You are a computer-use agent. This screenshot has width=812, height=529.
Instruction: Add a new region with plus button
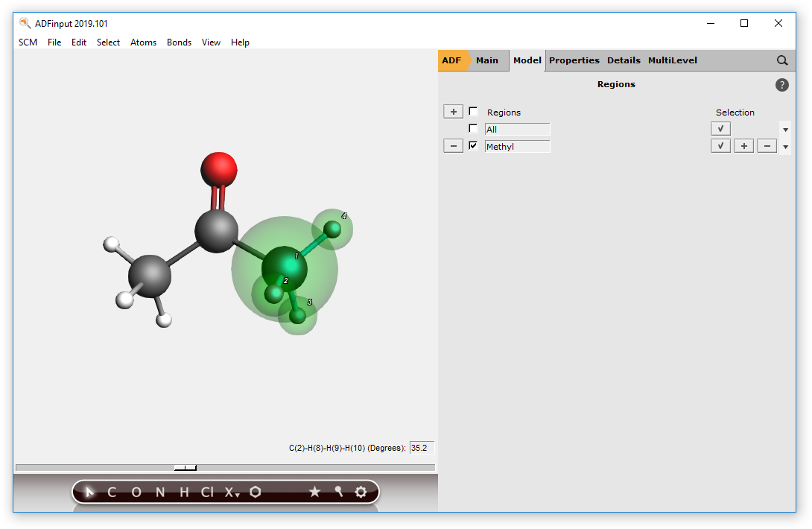pyautogui.click(x=453, y=112)
